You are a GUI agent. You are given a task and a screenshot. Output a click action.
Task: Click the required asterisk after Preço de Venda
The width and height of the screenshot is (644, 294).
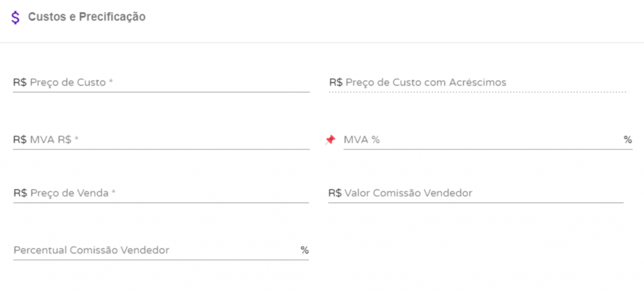(114, 193)
